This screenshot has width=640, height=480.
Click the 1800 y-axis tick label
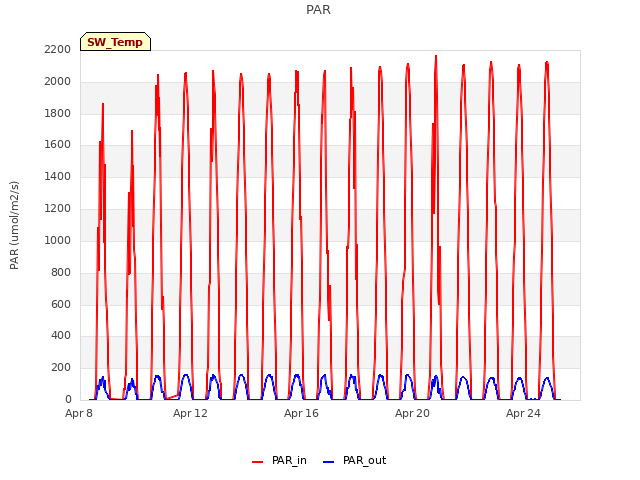58,113
